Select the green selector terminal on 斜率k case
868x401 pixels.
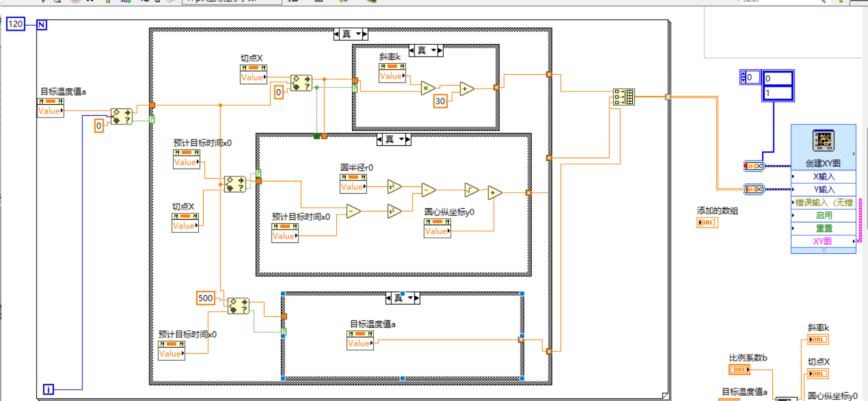pyautogui.click(x=354, y=88)
